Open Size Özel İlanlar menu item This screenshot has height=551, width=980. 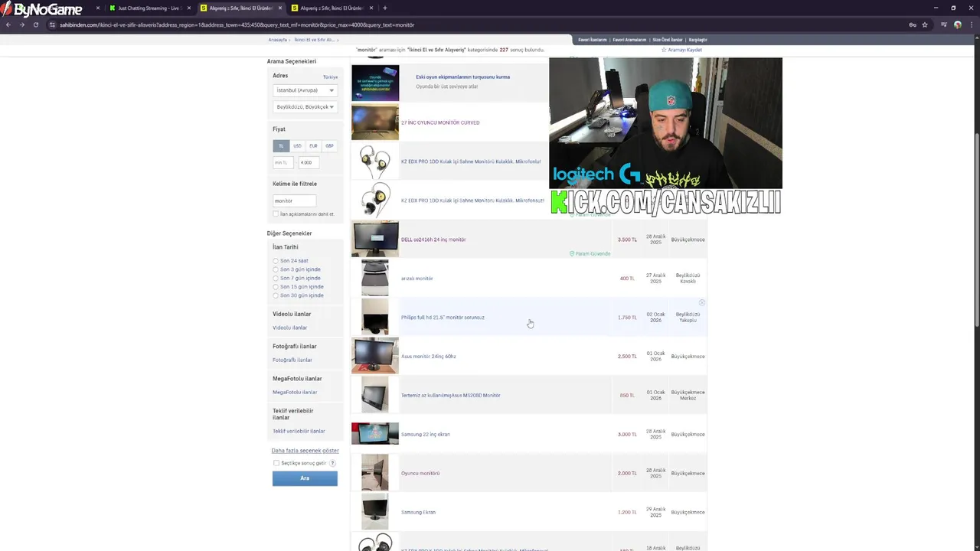(x=668, y=40)
